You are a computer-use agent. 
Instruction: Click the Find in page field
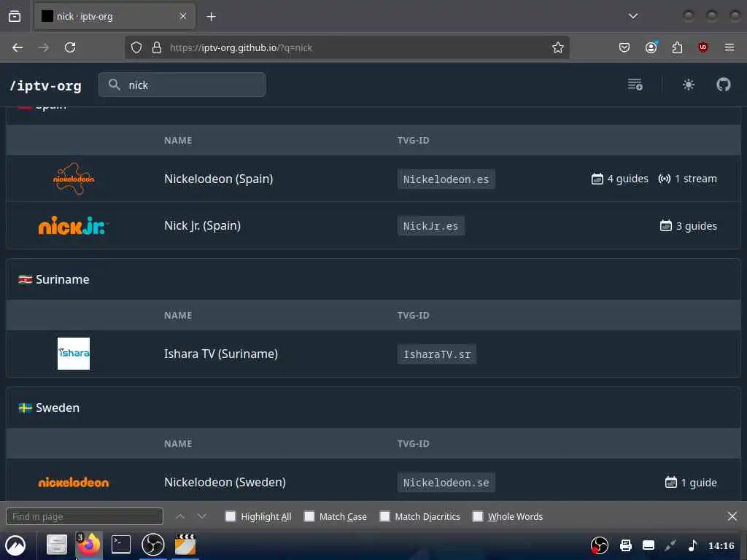coord(85,517)
